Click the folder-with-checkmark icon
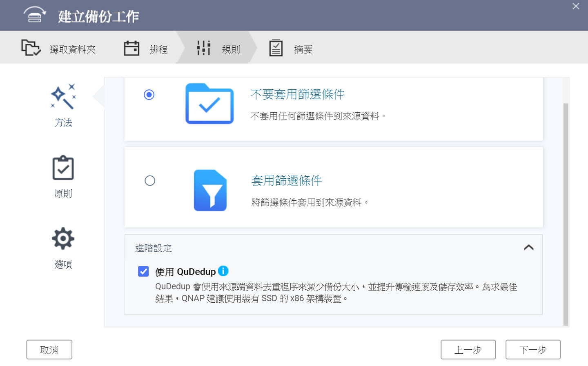Image resolution: width=588 pixels, height=366 pixels. point(209,104)
